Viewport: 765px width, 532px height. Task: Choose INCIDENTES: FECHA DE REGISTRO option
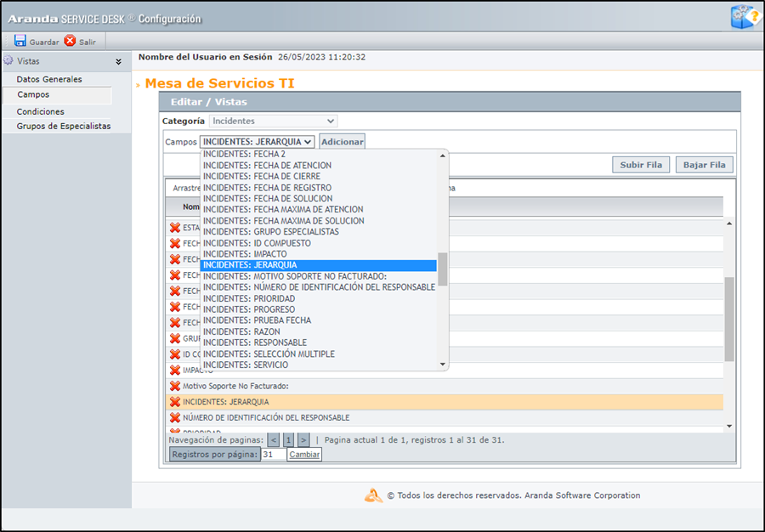(x=318, y=188)
